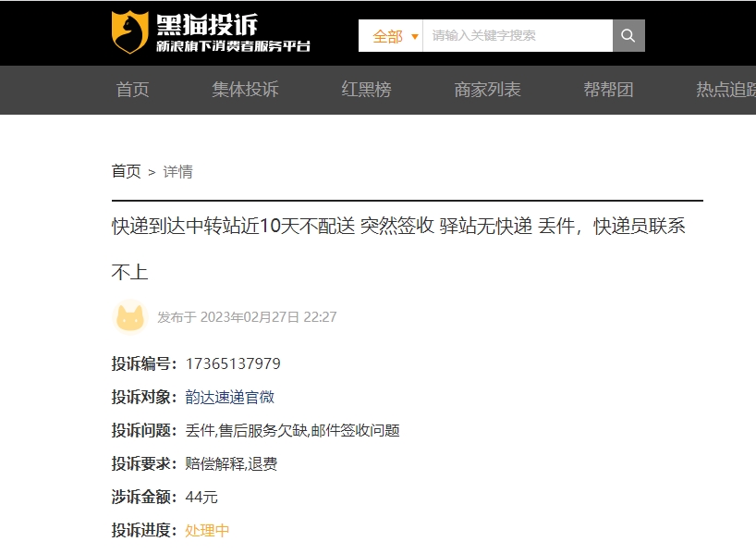Image resolution: width=756 pixels, height=554 pixels.
Task: Open the 帮帮团 navigation item
Action: click(x=608, y=90)
